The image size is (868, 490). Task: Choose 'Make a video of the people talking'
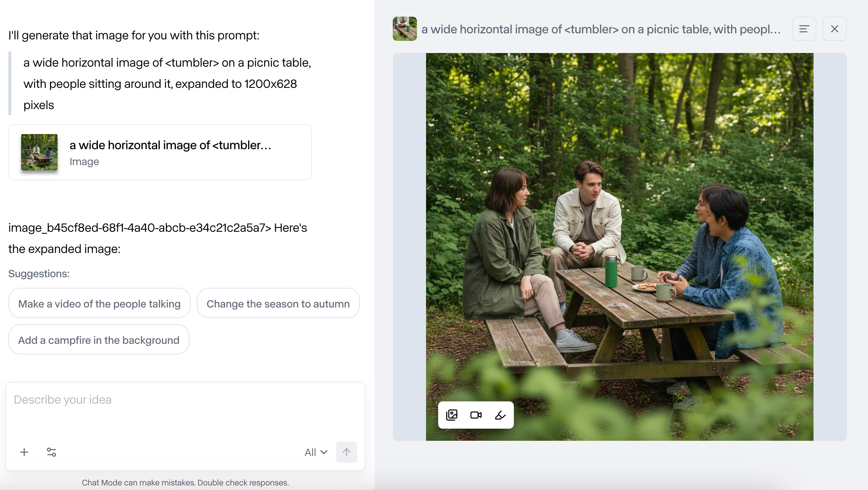click(x=99, y=304)
